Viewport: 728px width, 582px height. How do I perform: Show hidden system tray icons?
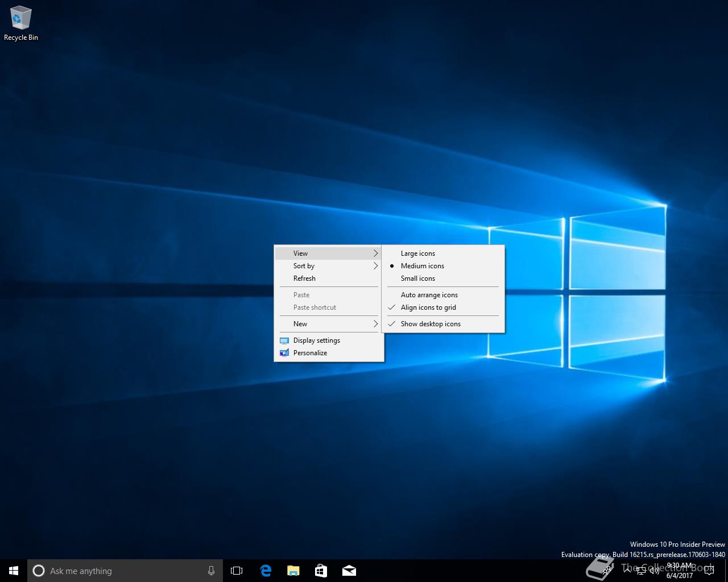[x=627, y=570]
